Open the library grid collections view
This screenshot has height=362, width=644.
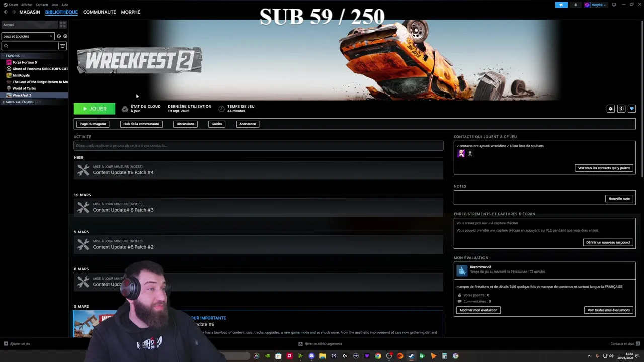(63, 25)
